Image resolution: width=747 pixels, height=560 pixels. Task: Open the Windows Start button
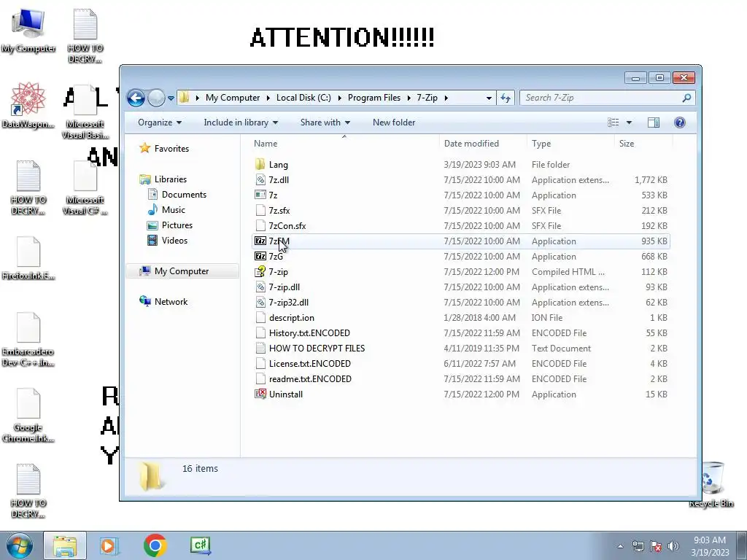(x=19, y=545)
